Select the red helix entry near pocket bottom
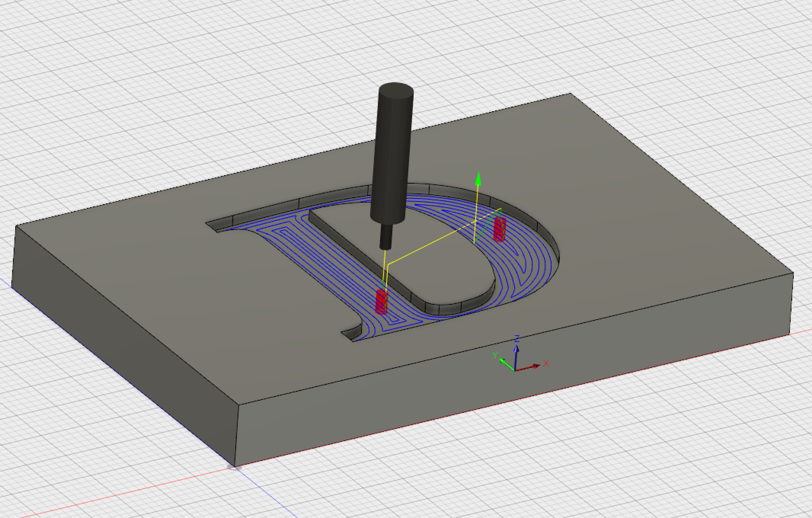 [x=381, y=301]
